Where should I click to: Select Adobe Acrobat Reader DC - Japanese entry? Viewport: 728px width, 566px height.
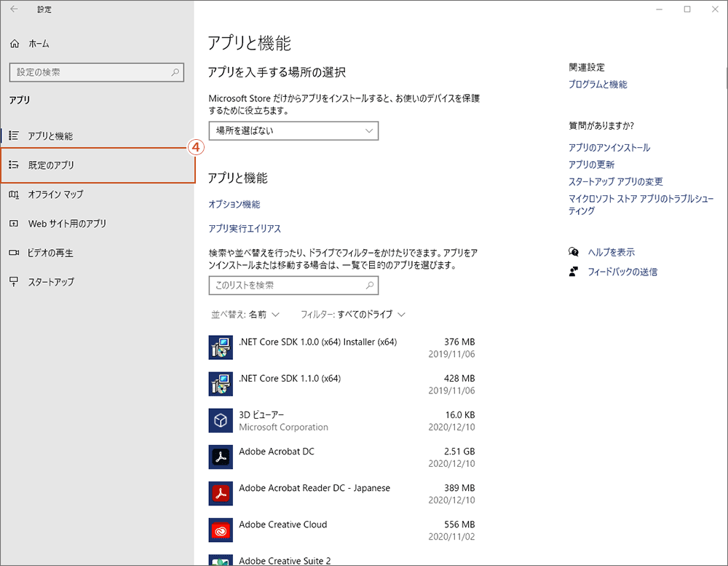point(342,493)
